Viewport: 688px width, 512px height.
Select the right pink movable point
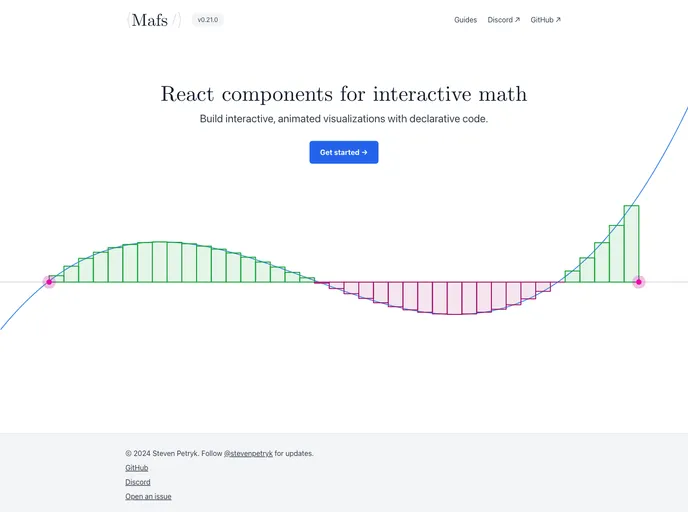tap(639, 282)
